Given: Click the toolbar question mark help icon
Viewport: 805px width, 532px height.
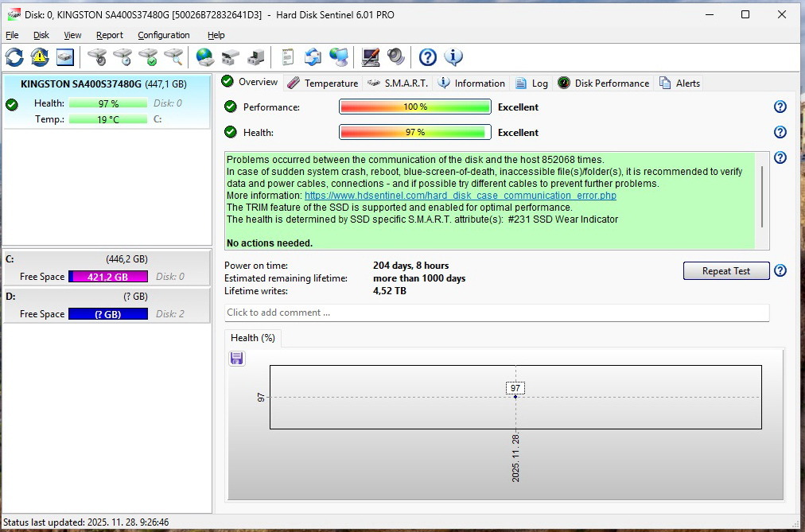Looking at the screenshot, I should click(x=428, y=57).
